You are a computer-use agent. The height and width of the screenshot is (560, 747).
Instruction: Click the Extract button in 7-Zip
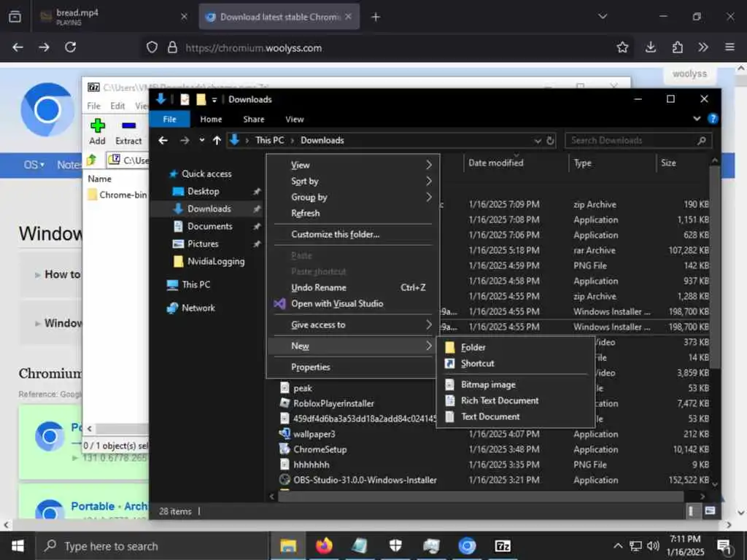click(x=128, y=132)
